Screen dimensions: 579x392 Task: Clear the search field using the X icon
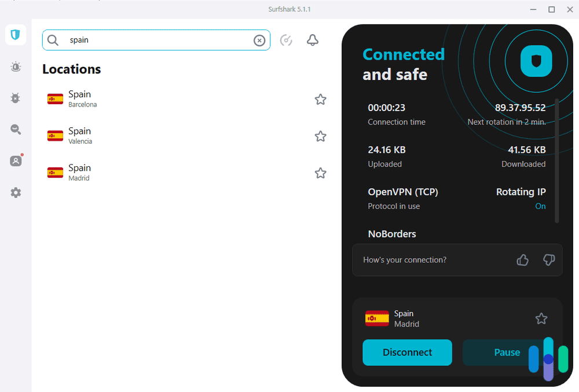click(x=259, y=40)
